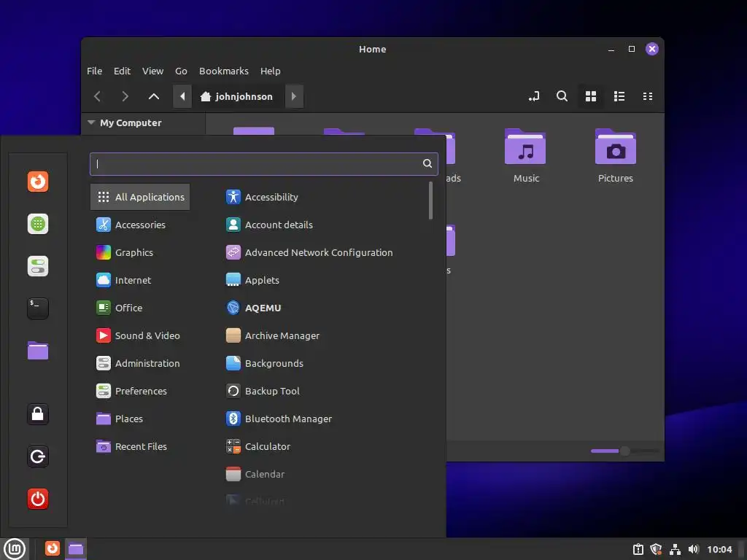Switch Files to icon view
The width and height of the screenshot is (747, 560).
[591, 96]
